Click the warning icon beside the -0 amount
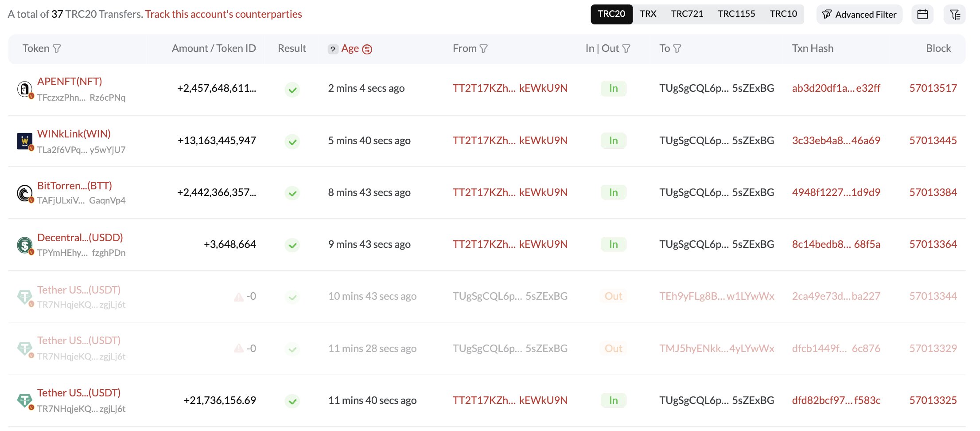 238,296
